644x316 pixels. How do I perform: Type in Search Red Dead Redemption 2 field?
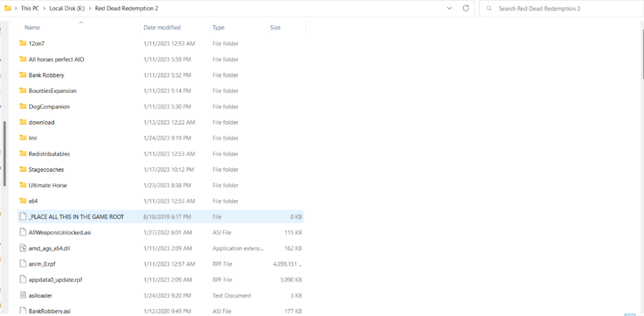click(x=560, y=8)
